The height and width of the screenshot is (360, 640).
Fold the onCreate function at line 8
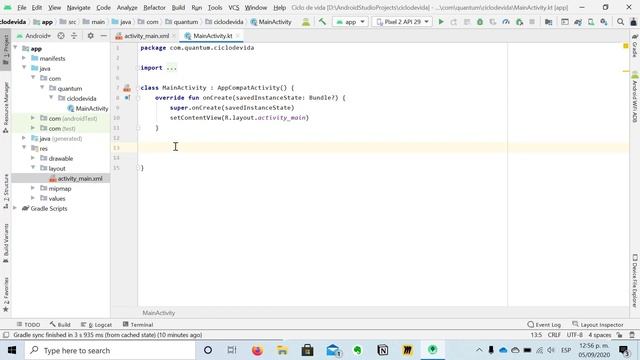coord(138,98)
